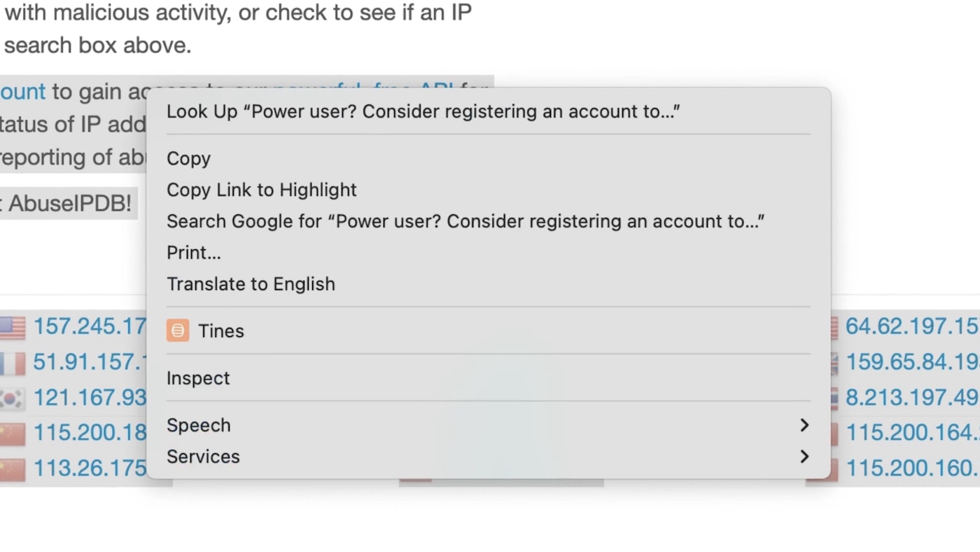The height and width of the screenshot is (552, 980).
Task: Expand the Speech submenu arrow
Action: pyautogui.click(x=804, y=425)
